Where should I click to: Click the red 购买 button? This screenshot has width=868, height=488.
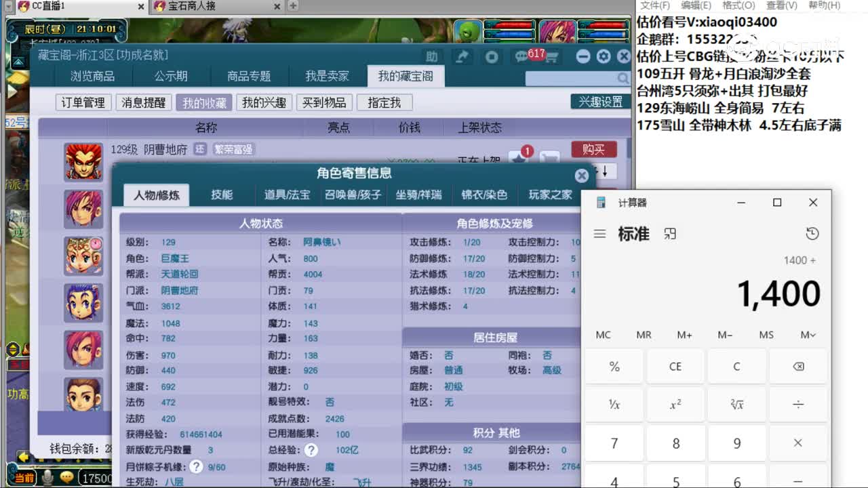[x=595, y=149]
